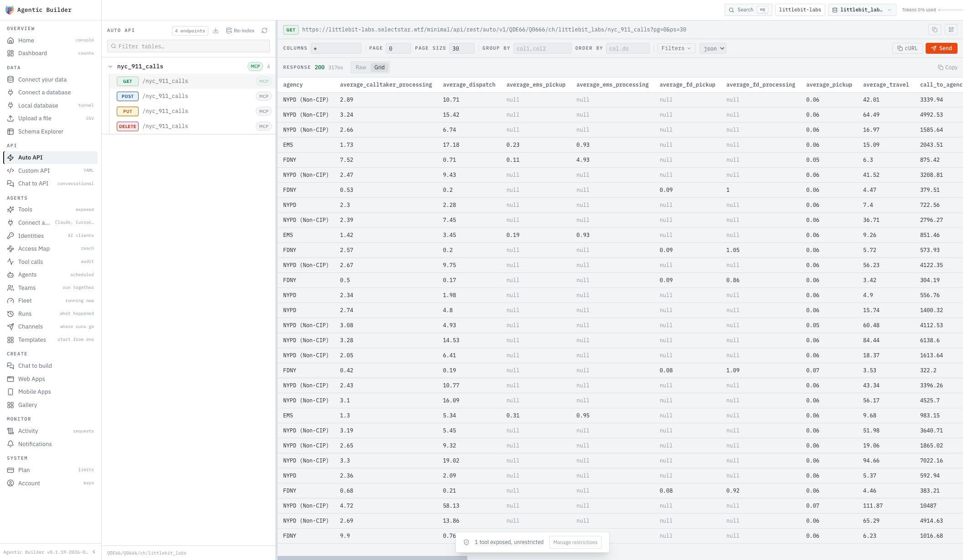Click the Web Apps window icon
Screen dimensions: 963x560
[x=10, y=379]
